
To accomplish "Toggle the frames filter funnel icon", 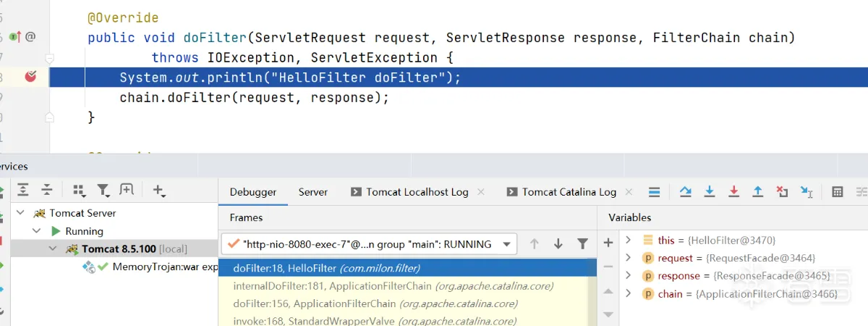I will click(582, 244).
